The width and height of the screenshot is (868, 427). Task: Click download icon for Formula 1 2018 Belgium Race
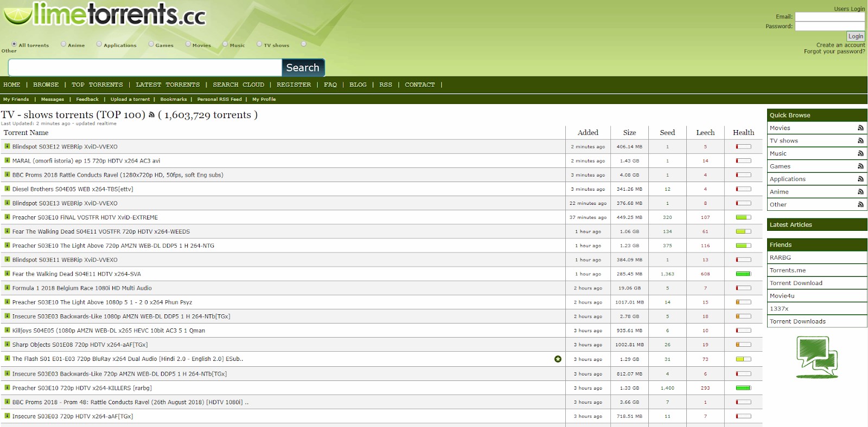[7, 288]
